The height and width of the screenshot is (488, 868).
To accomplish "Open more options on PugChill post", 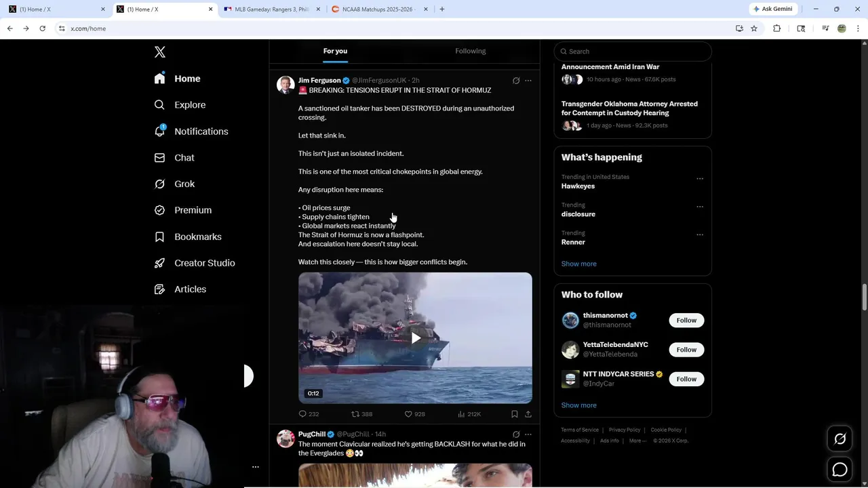I will (x=528, y=434).
